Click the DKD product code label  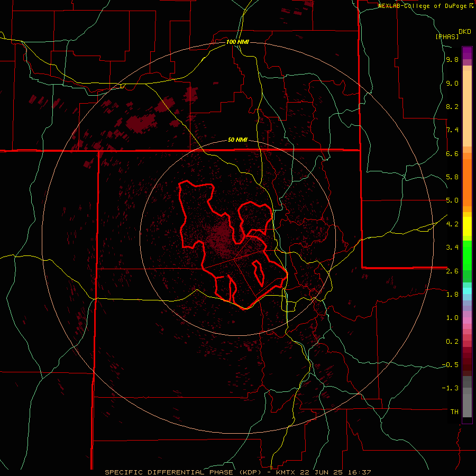pyautogui.click(x=465, y=32)
